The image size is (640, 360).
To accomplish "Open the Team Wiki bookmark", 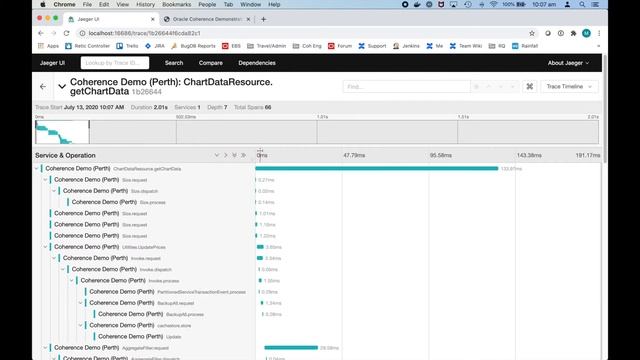I will click(466, 46).
